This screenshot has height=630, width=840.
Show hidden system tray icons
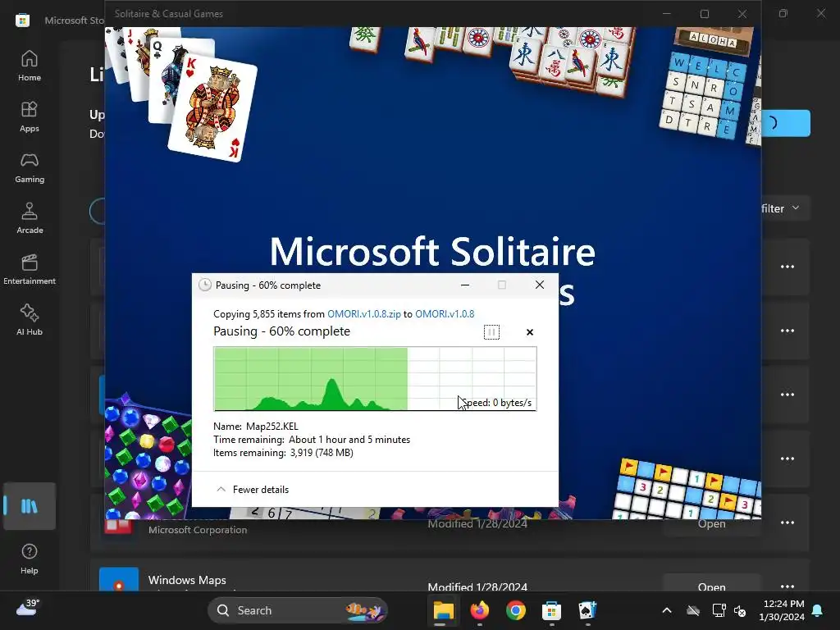coord(667,610)
